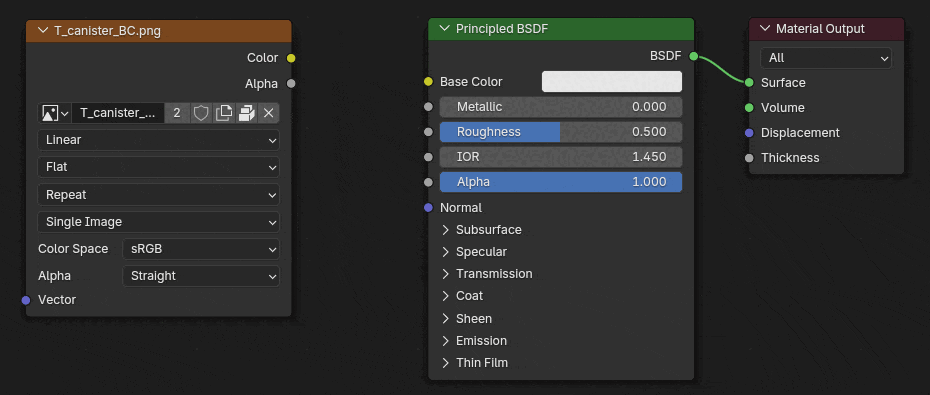This screenshot has width=930, height=395.
Task: Click the Vector label text
Action: pos(57,300)
